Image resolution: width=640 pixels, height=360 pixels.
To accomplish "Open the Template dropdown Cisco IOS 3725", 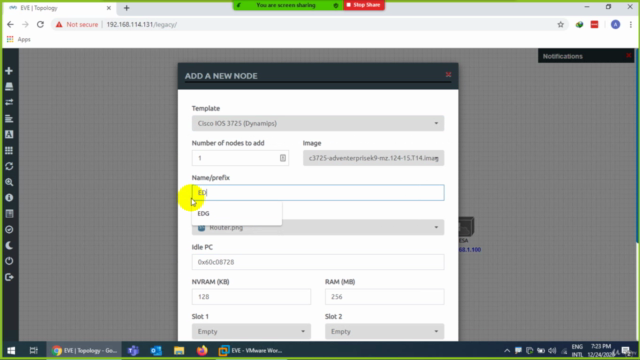I will (318, 123).
